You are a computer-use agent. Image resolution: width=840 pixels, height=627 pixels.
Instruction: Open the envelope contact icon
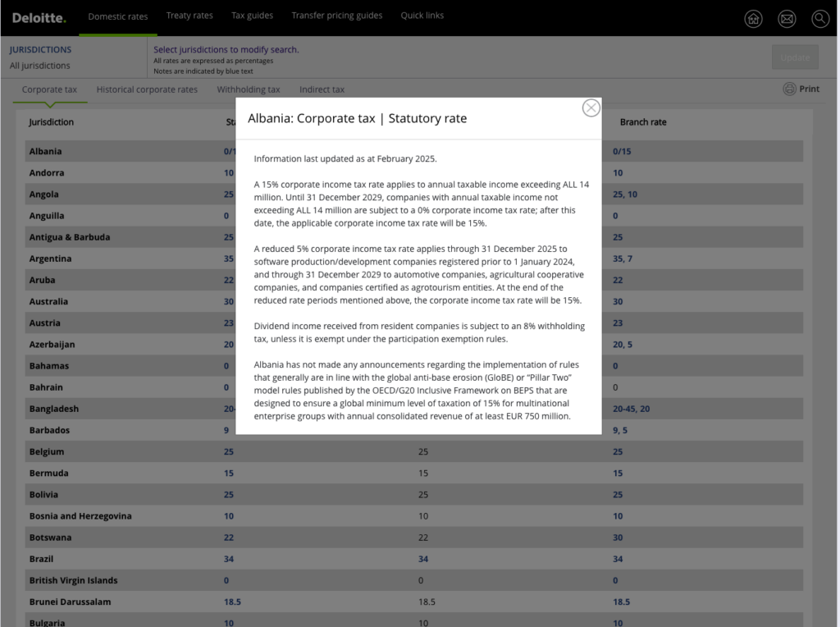click(787, 20)
